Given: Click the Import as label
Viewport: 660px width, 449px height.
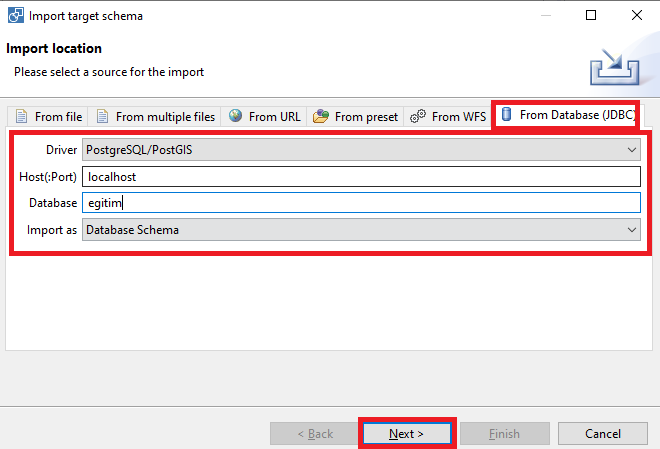Looking at the screenshot, I should (52, 230).
